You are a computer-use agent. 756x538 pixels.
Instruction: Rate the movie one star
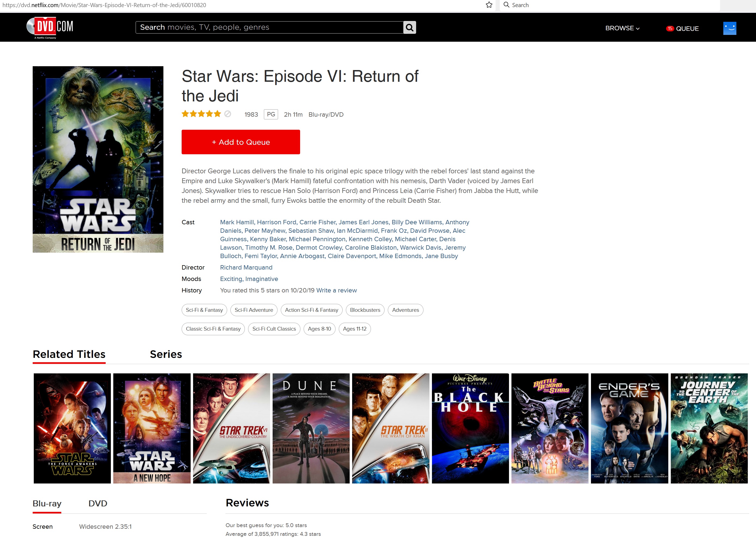coord(185,114)
